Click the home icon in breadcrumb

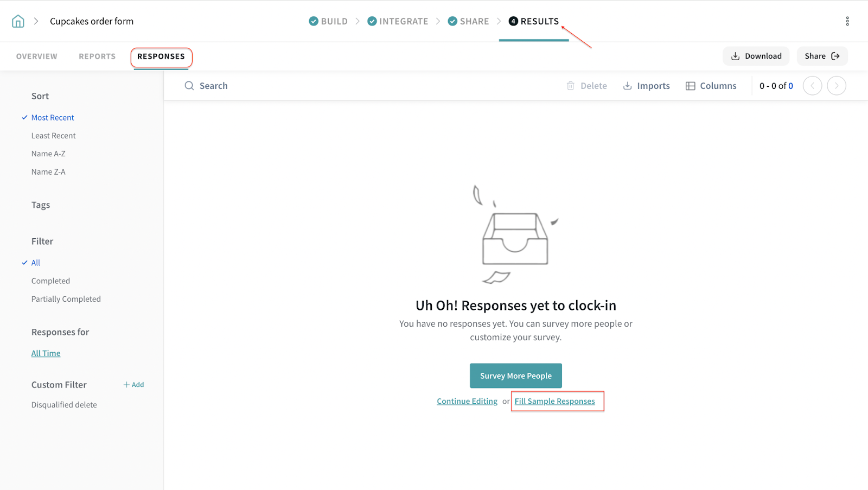(x=18, y=21)
